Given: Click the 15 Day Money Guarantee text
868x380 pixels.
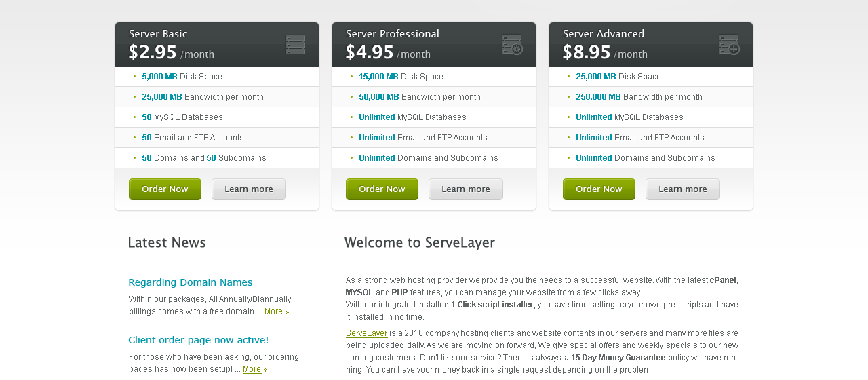Looking at the screenshot, I should pyautogui.click(x=618, y=358).
